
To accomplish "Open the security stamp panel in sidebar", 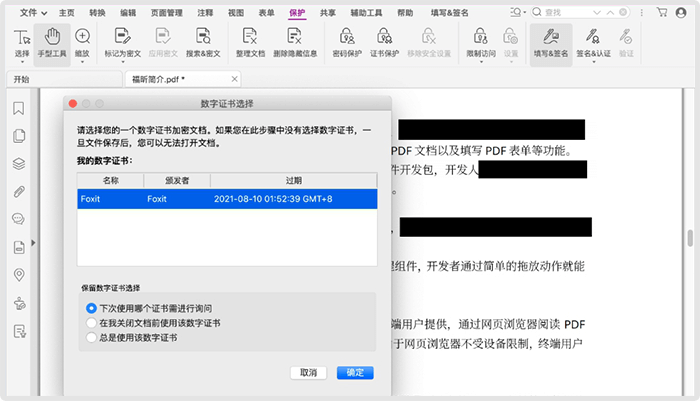I will point(19,303).
